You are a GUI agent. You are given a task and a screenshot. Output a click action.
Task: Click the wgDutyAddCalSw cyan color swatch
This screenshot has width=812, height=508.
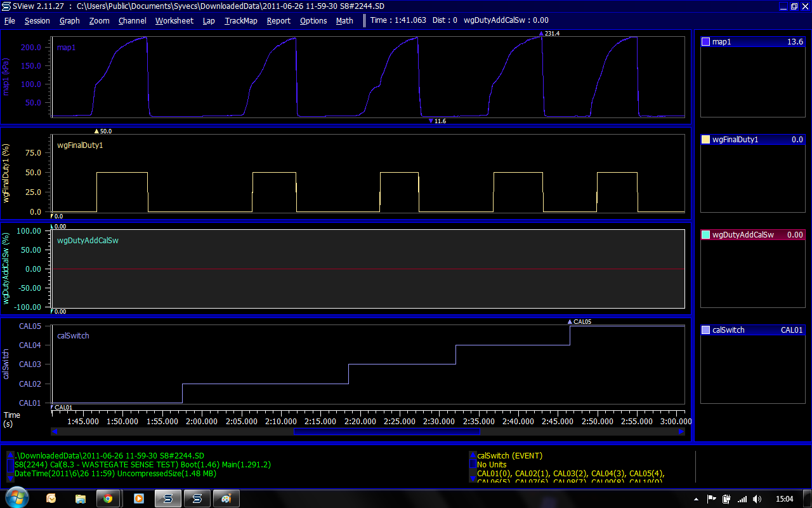tap(705, 235)
